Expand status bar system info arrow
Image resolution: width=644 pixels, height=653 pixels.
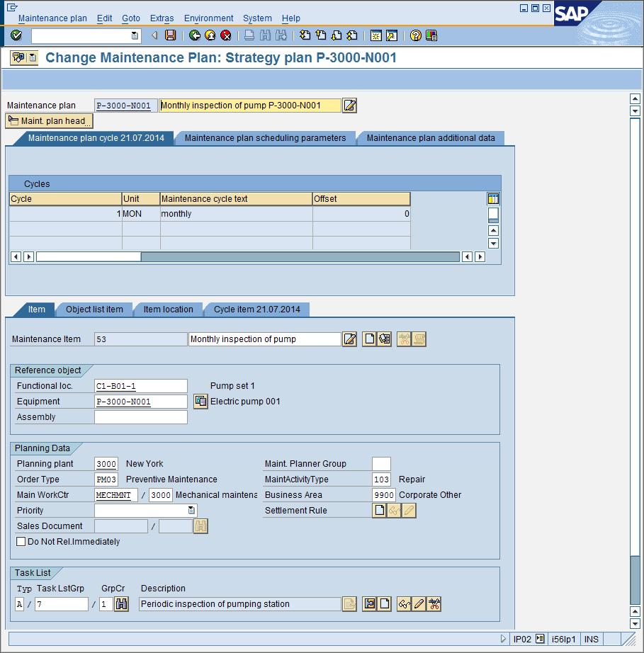[x=503, y=638]
